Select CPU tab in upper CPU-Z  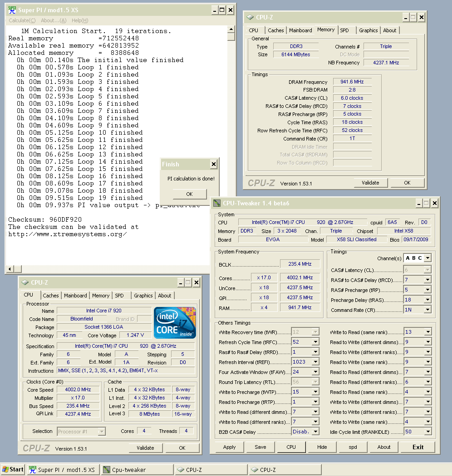[254, 30]
